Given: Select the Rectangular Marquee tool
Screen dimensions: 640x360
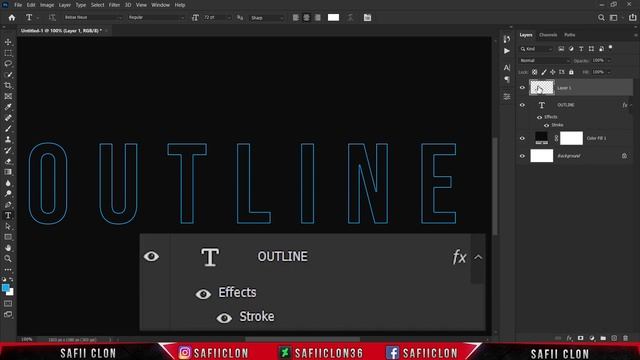Looking at the screenshot, I should (x=8, y=53).
